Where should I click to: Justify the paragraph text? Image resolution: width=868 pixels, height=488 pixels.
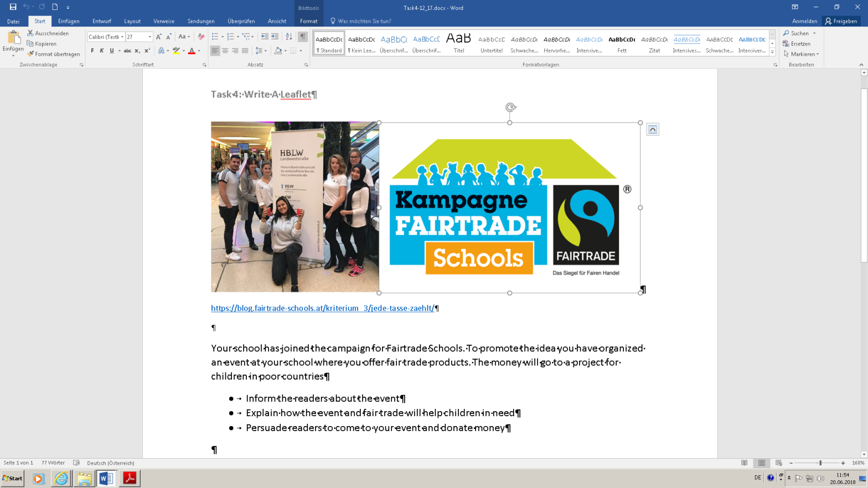(x=245, y=51)
